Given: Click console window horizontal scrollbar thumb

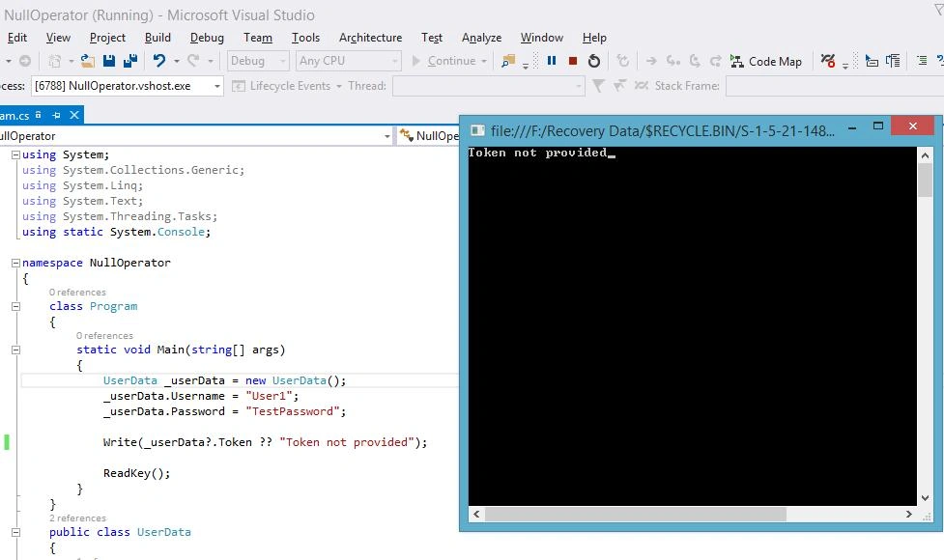Looking at the screenshot, I should pyautogui.click(x=635, y=515).
